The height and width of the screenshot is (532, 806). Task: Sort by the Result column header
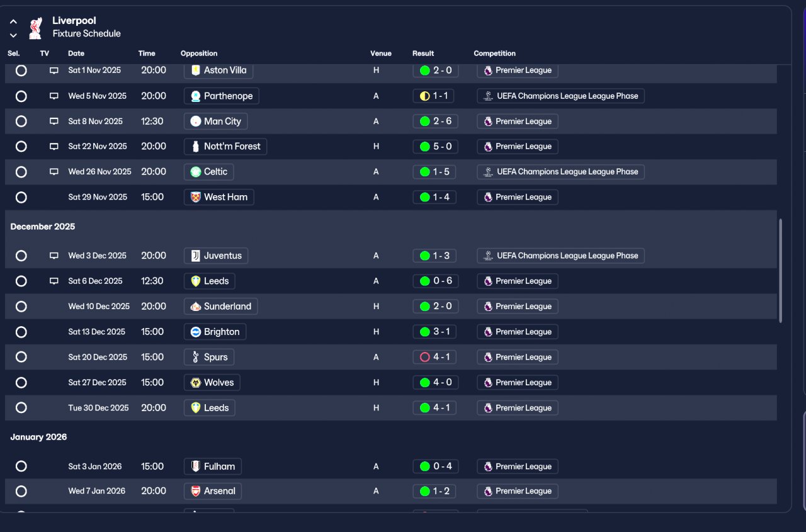coord(423,54)
